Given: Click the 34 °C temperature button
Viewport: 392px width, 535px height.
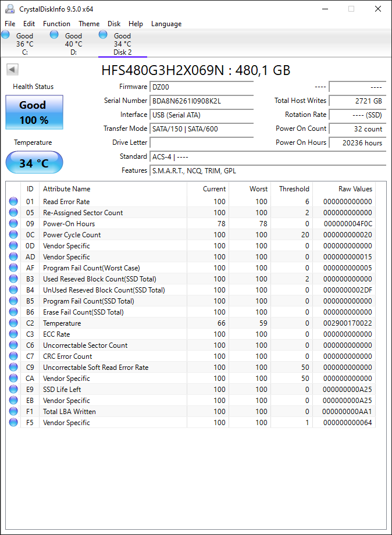Looking at the screenshot, I should [34, 162].
